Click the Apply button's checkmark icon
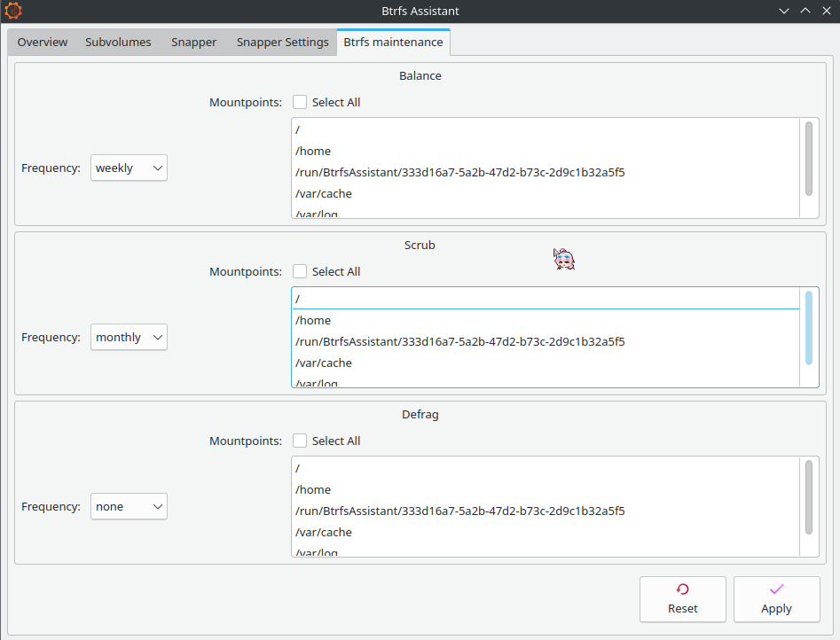 [x=776, y=589]
